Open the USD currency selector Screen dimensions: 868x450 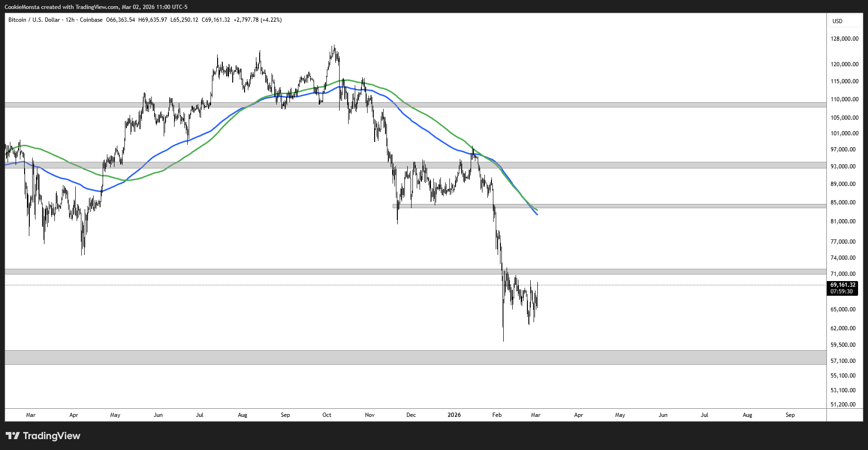tap(837, 21)
